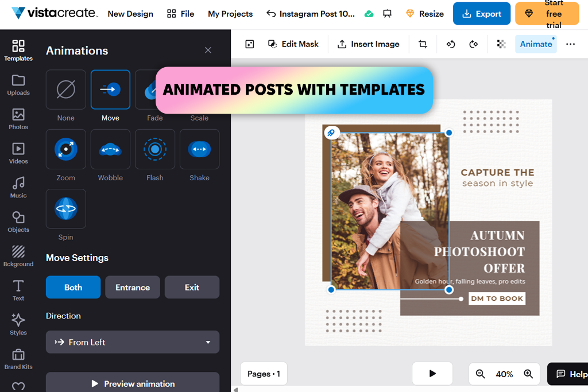Set move animation to Both
The width and height of the screenshot is (588, 392).
pyautogui.click(x=73, y=288)
